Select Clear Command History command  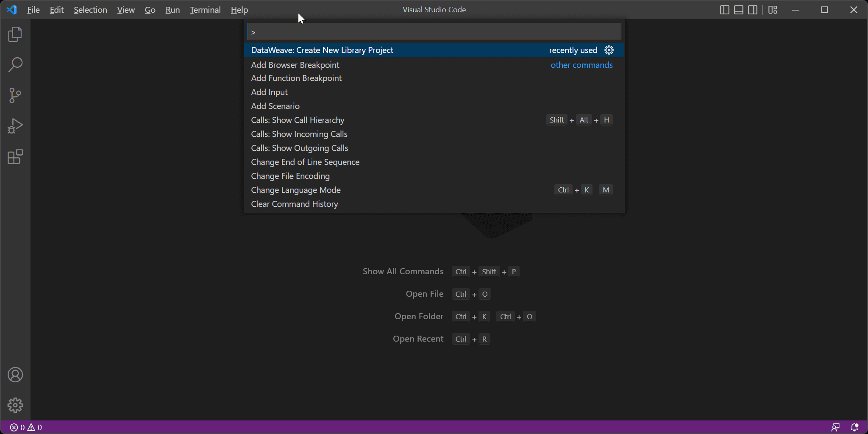tap(434, 204)
